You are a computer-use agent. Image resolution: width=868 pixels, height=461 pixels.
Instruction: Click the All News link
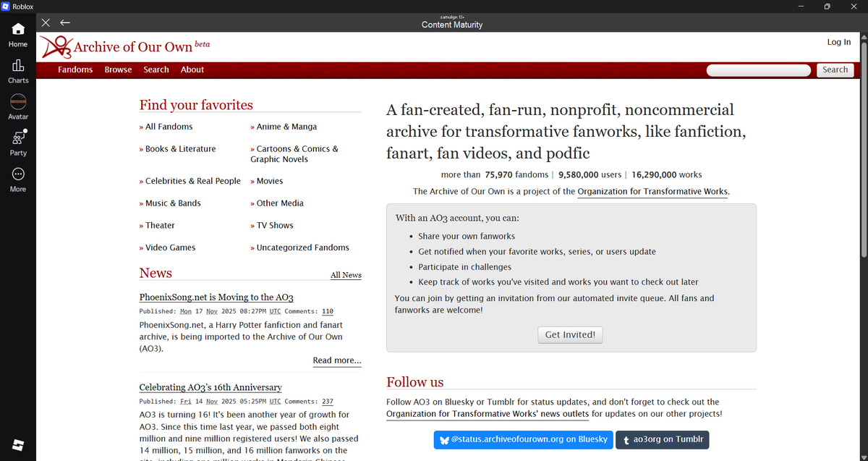[x=346, y=275]
